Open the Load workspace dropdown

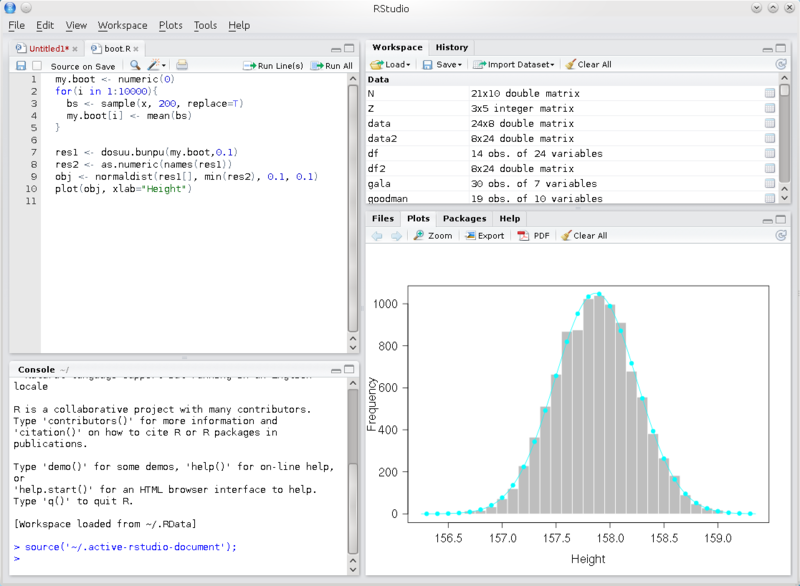390,64
